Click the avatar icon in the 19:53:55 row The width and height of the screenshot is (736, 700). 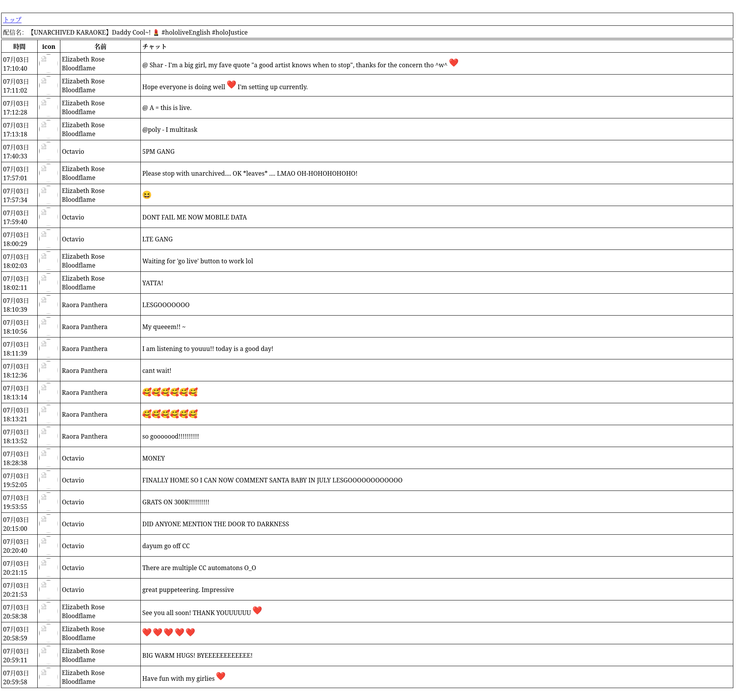coord(48,502)
